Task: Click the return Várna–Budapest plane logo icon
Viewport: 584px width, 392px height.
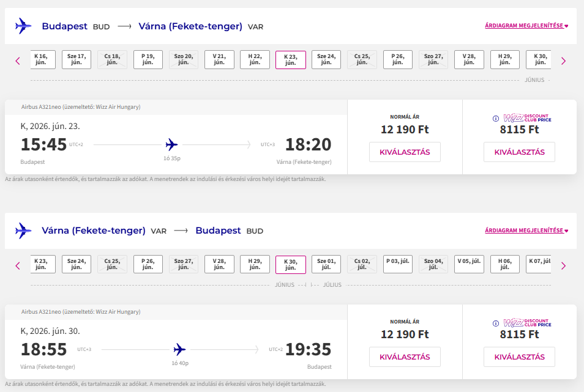Action: click(x=23, y=231)
